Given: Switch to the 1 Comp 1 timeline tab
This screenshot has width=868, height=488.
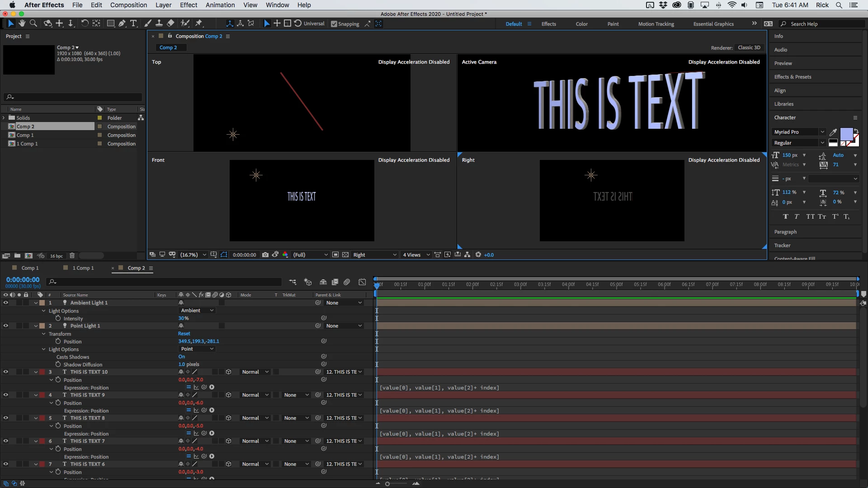Looking at the screenshot, I should pyautogui.click(x=83, y=268).
